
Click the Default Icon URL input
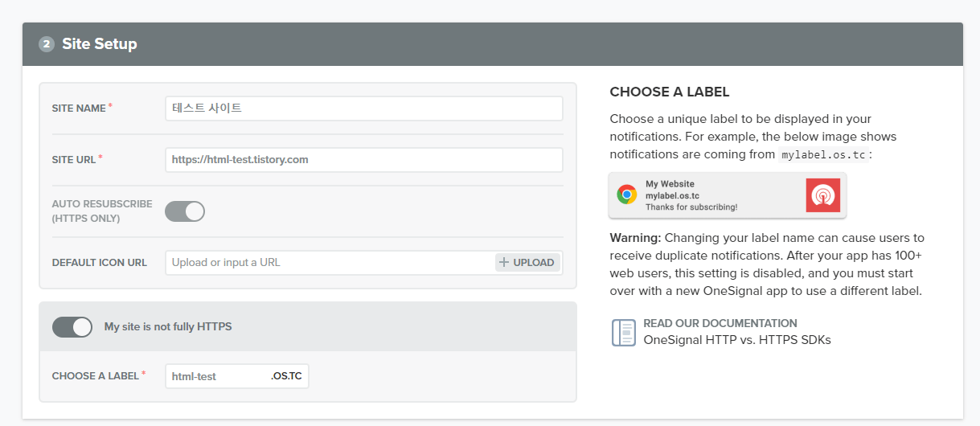tap(330, 263)
